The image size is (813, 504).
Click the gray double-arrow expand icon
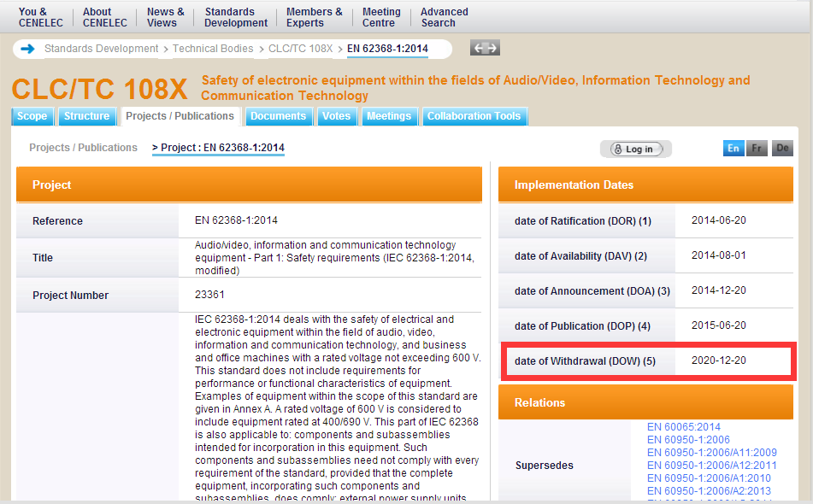click(485, 48)
